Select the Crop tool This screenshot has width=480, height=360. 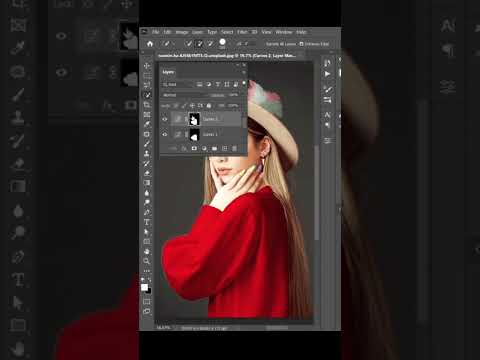(x=147, y=105)
